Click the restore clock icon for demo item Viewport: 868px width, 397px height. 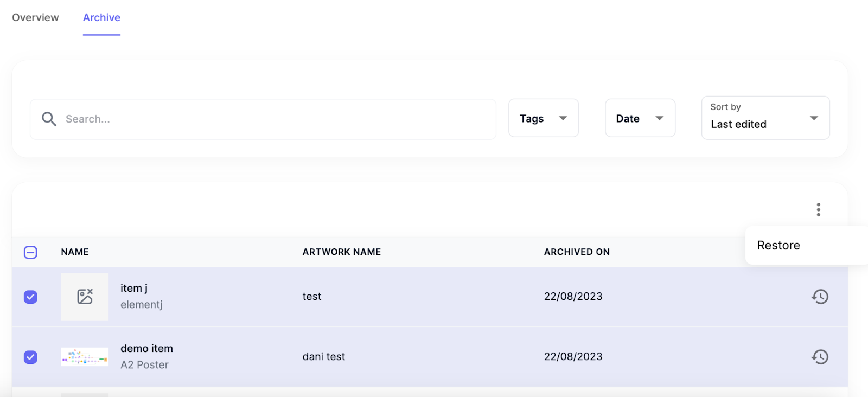(x=820, y=357)
